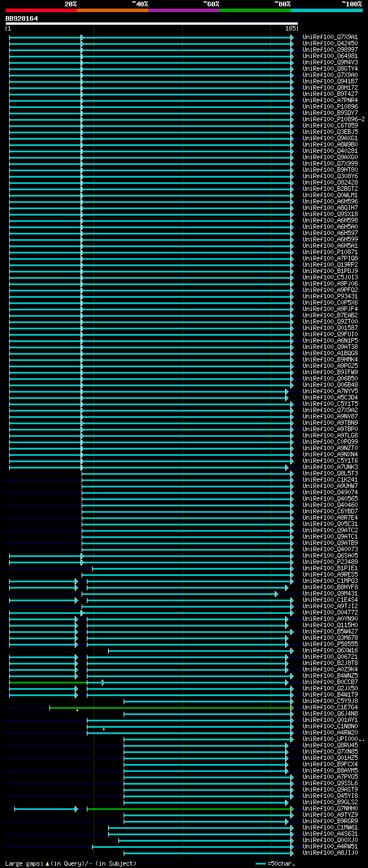Click the green ~80% identity legend segment
Screen dimensions: 368x868
click(x=255, y=10)
